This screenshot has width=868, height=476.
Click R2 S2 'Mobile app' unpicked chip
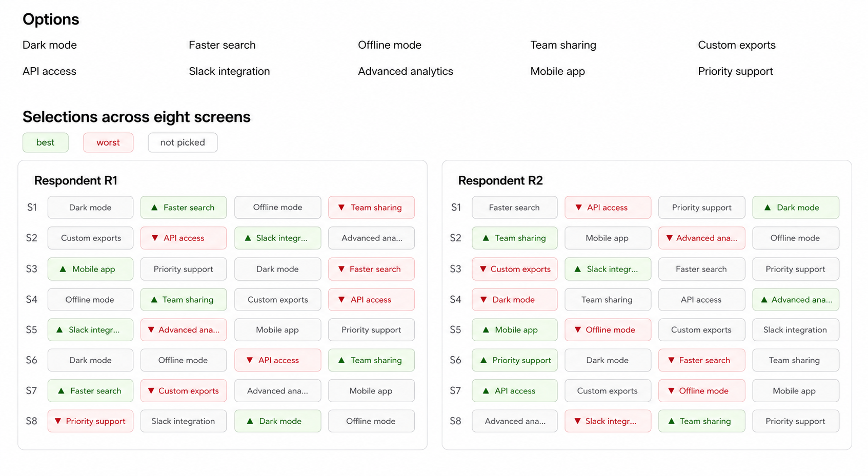[608, 238]
